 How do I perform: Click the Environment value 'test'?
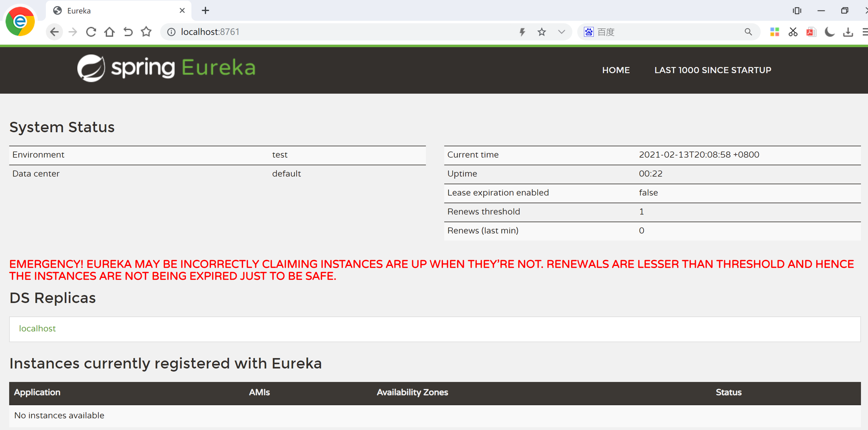tap(280, 155)
